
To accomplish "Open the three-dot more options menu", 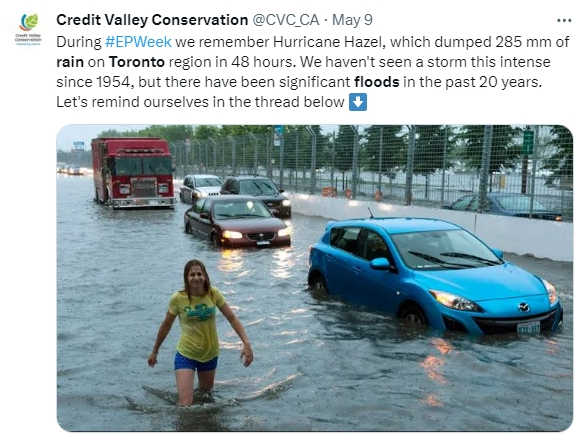I will [564, 20].
